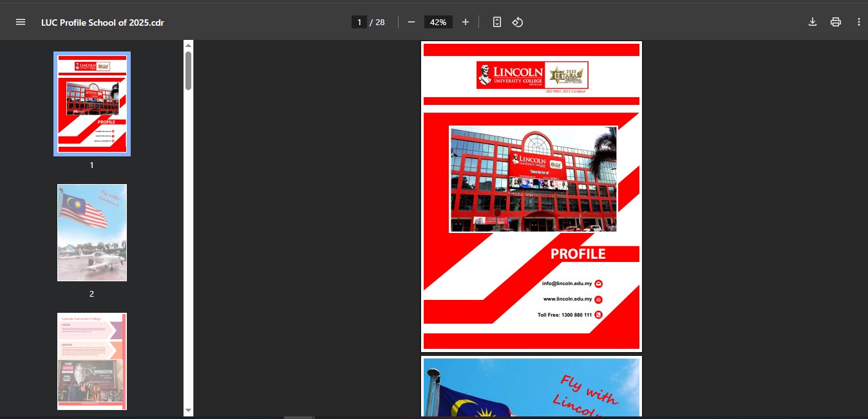Screen dimensions: 868x419
Task: Select page 1 thumbnail
Action: pyautogui.click(x=92, y=104)
